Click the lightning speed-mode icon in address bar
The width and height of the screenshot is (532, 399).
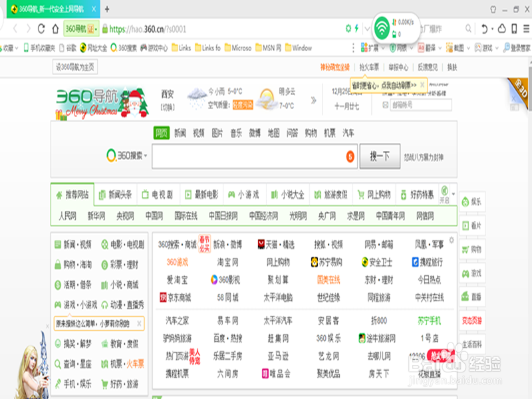click(356, 29)
